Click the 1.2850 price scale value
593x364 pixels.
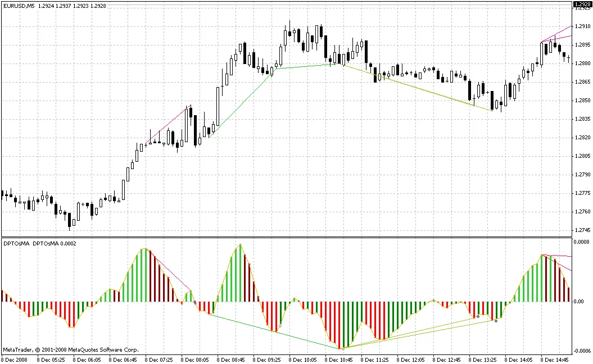coord(581,101)
